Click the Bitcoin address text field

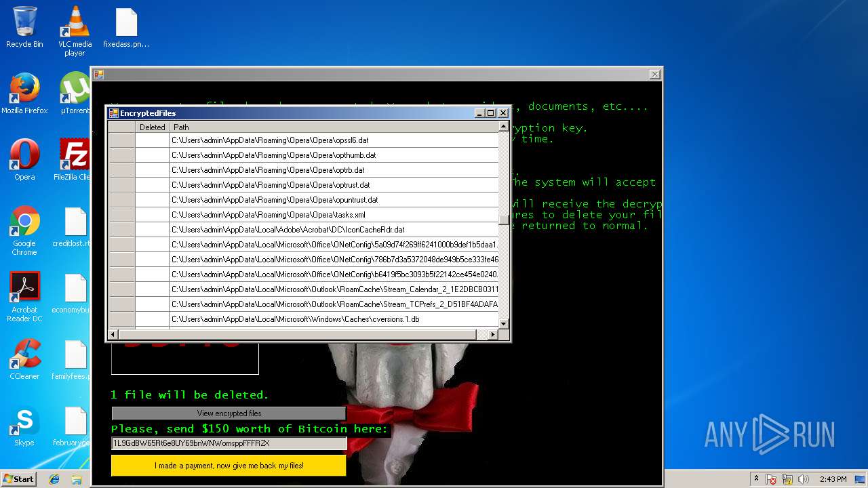tap(229, 443)
